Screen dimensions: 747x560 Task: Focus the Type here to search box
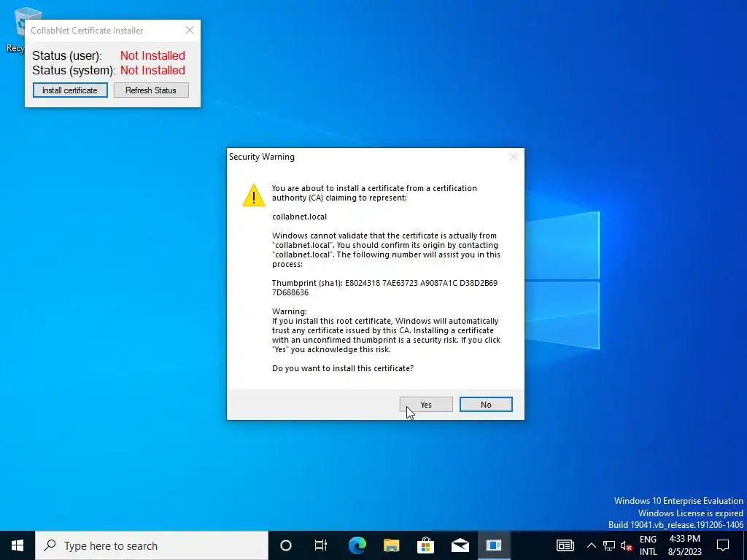point(152,545)
